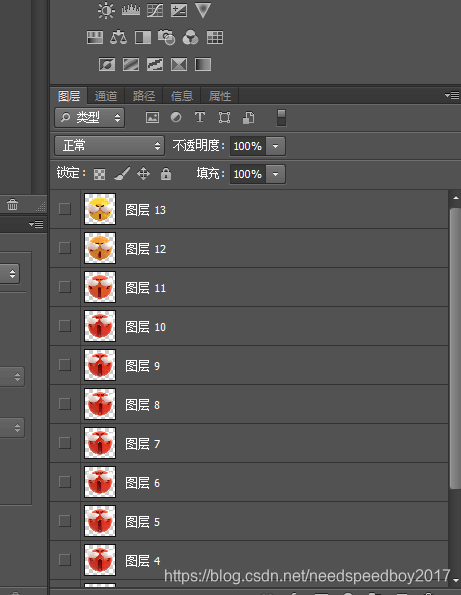
Task: Show visibility of 图层 8
Action: (x=65, y=404)
